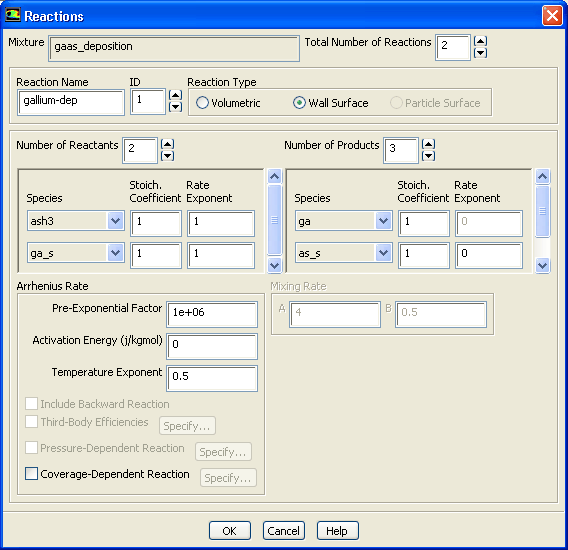
Task: Increase Number of Reactants
Action: (x=167, y=144)
